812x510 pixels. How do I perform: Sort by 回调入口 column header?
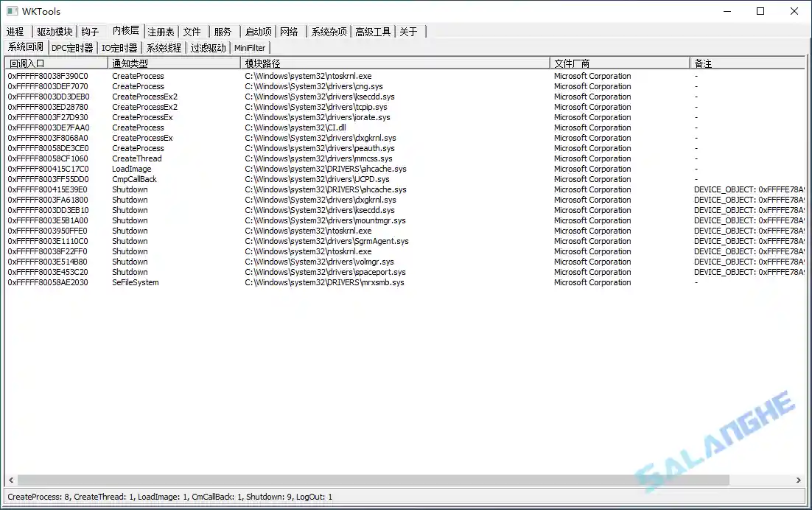pyautogui.click(x=55, y=63)
